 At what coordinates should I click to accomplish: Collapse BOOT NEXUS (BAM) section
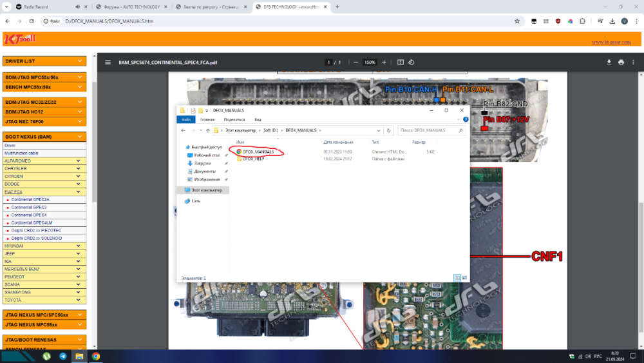click(x=44, y=137)
